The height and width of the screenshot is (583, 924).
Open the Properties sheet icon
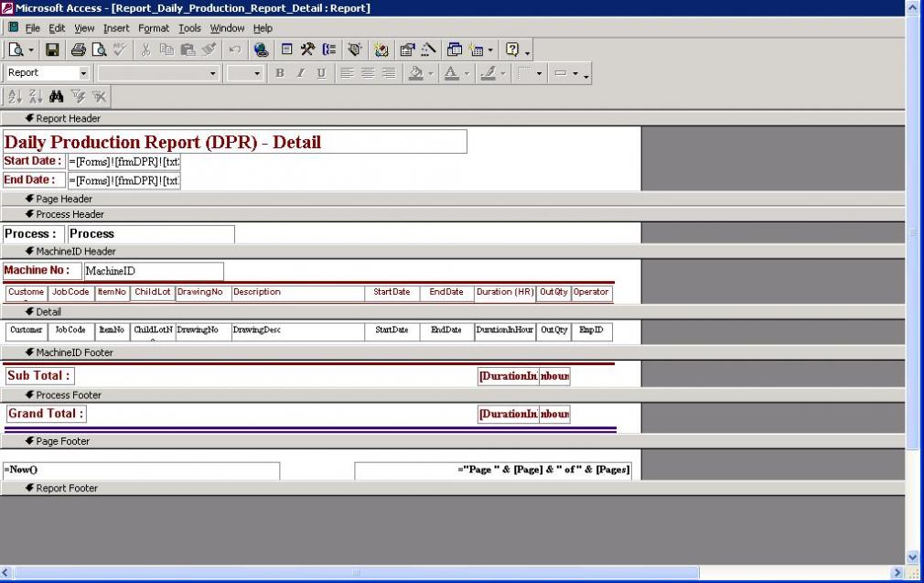[x=406, y=50]
